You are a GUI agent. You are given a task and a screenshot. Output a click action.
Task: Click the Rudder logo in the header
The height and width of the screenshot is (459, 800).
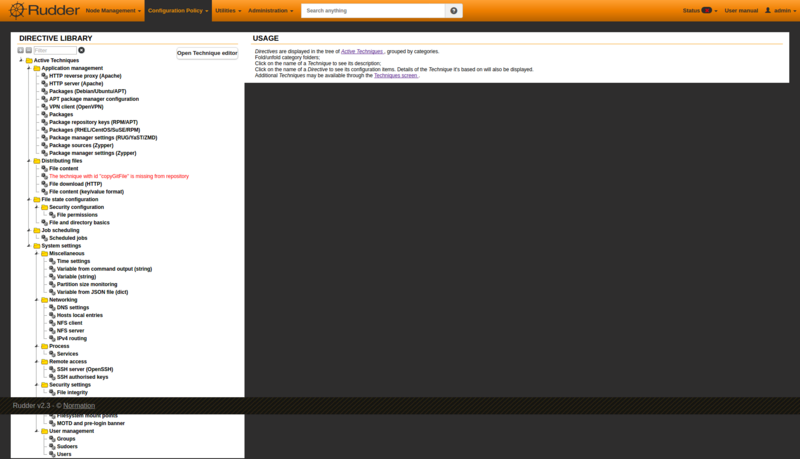(44, 10)
